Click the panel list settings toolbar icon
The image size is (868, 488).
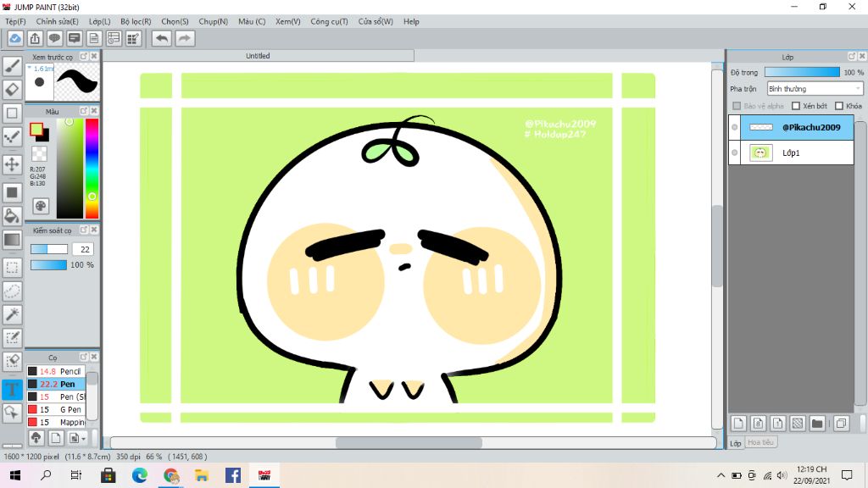click(114, 38)
